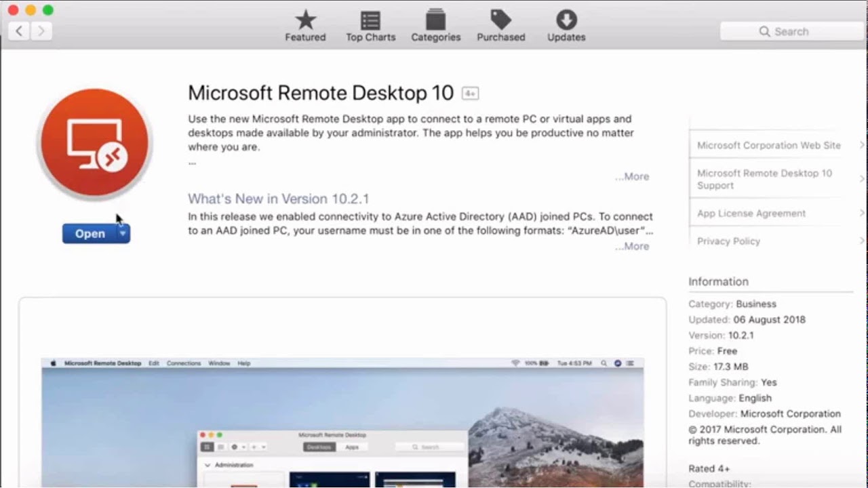Click Updated: 06 August 2018 text
Screen dimensions: 868x488
point(747,319)
